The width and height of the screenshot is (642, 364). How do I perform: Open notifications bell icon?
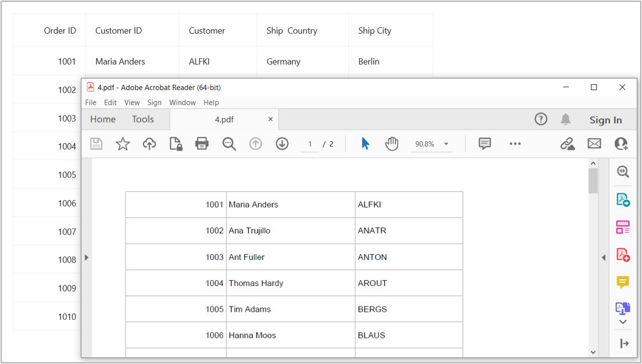click(x=565, y=119)
